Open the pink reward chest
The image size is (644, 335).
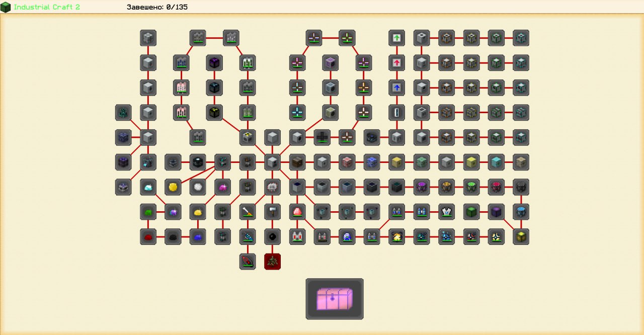click(x=335, y=299)
